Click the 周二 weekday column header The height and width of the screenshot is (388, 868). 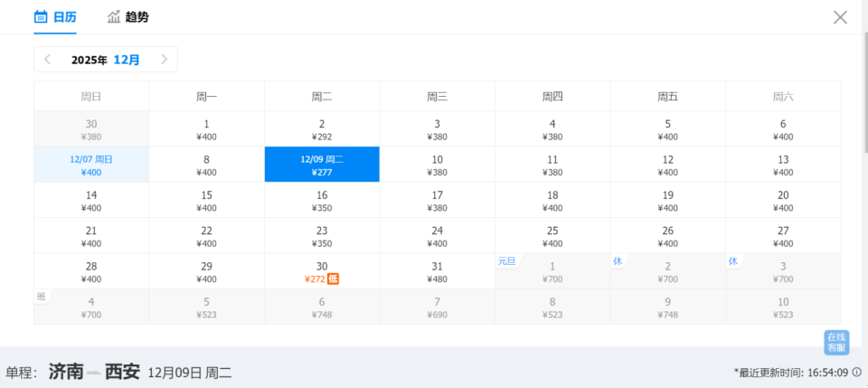[322, 97]
